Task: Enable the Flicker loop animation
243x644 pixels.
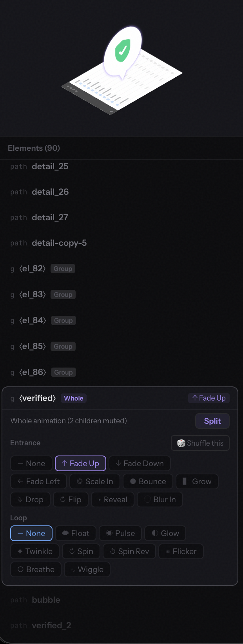Action: pyautogui.click(x=181, y=551)
